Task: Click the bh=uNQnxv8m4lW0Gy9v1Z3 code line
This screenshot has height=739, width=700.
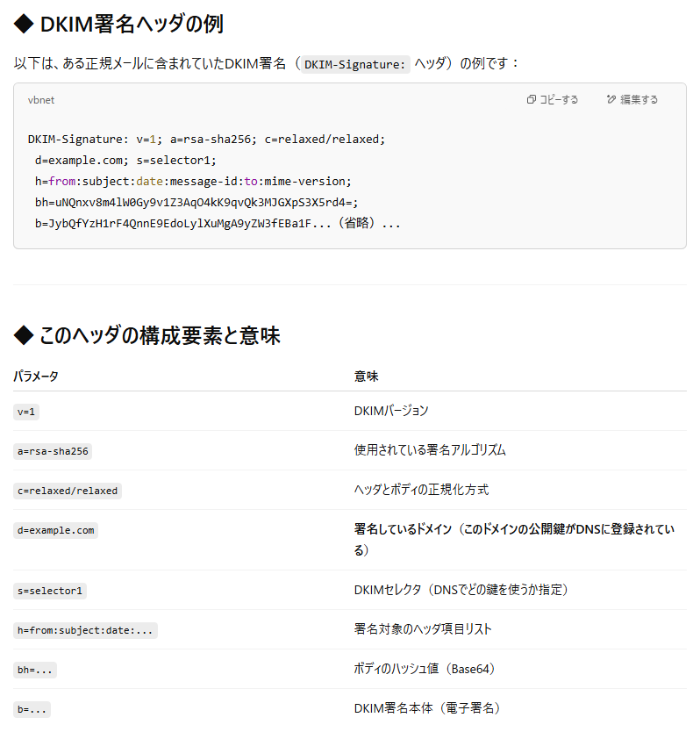Action: click(196, 202)
